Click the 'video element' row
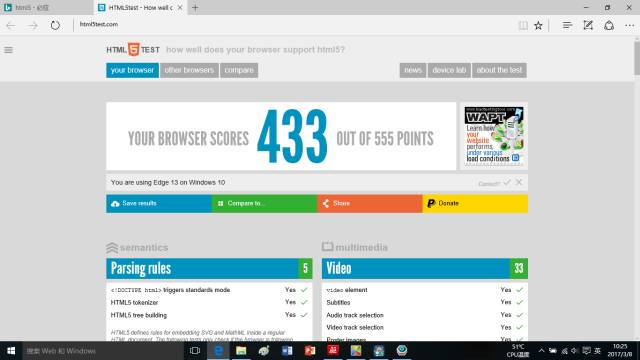The width and height of the screenshot is (640, 360). pos(425,290)
